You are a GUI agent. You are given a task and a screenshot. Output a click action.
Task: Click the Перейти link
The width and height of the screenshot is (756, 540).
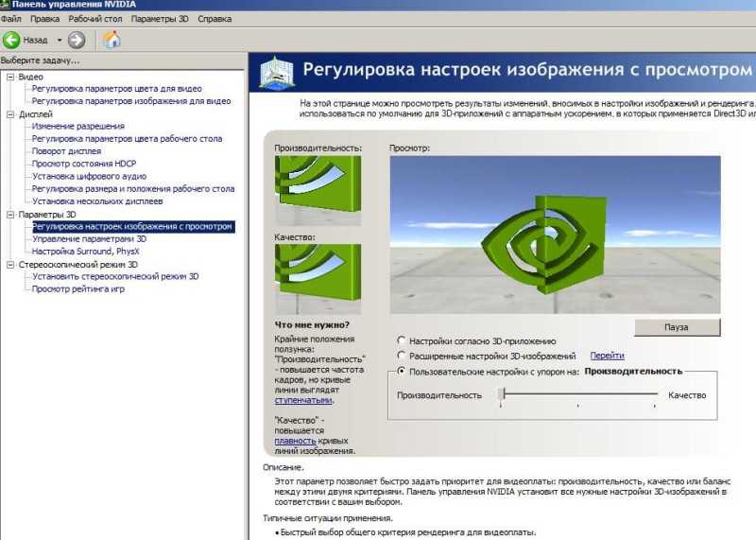tap(607, 356)
